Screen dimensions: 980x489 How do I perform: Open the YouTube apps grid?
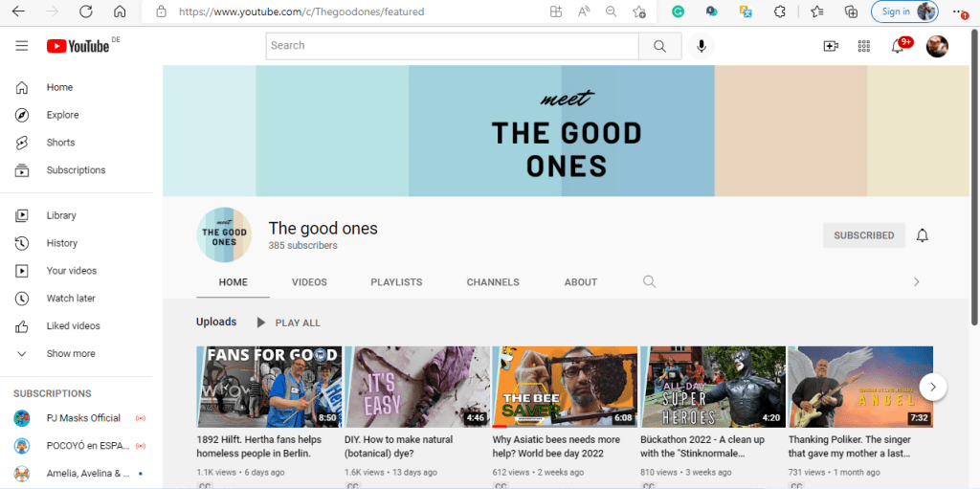pyautogui.click(x=864, y=46)
